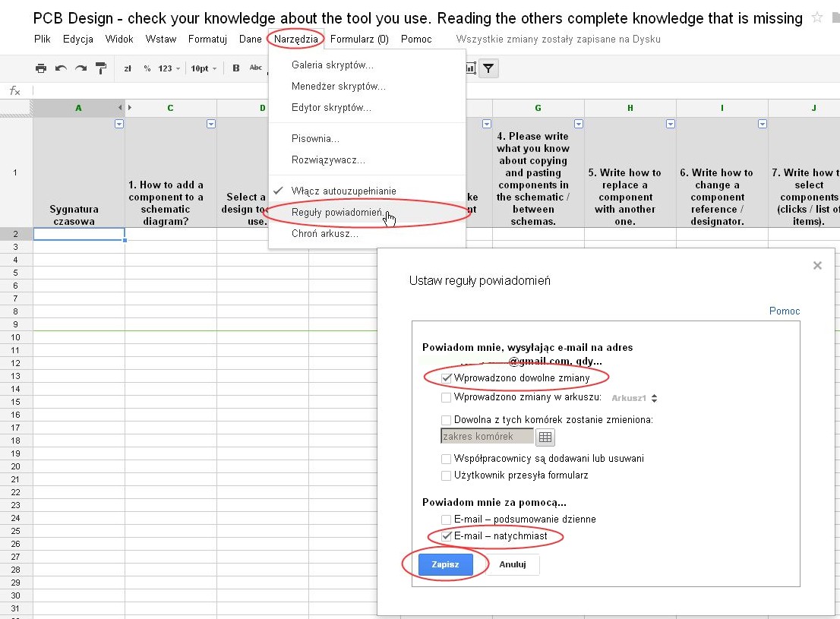Toggle bold formatting

tap(235, 68)
